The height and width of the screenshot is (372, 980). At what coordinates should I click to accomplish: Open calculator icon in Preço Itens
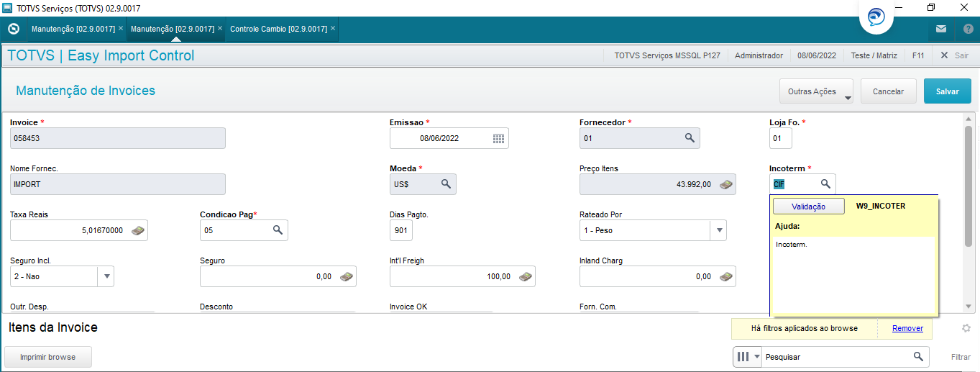click(726, 184)
